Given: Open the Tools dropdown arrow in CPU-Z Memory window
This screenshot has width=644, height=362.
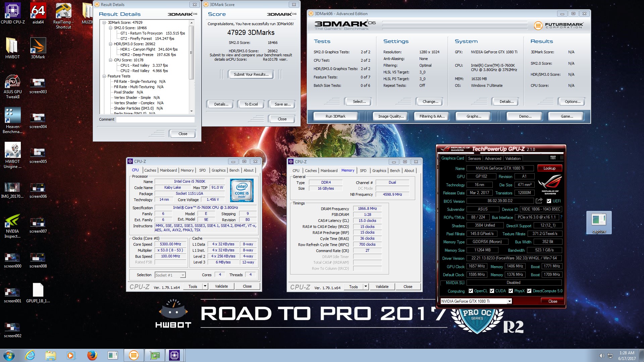Looking at the screenshot, I should click(366, 287).
